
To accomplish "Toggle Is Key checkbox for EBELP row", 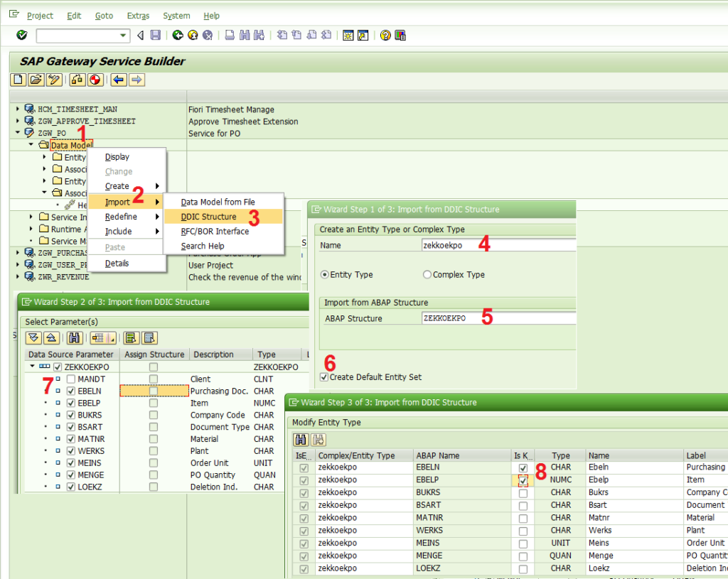I will coord(523,481).
